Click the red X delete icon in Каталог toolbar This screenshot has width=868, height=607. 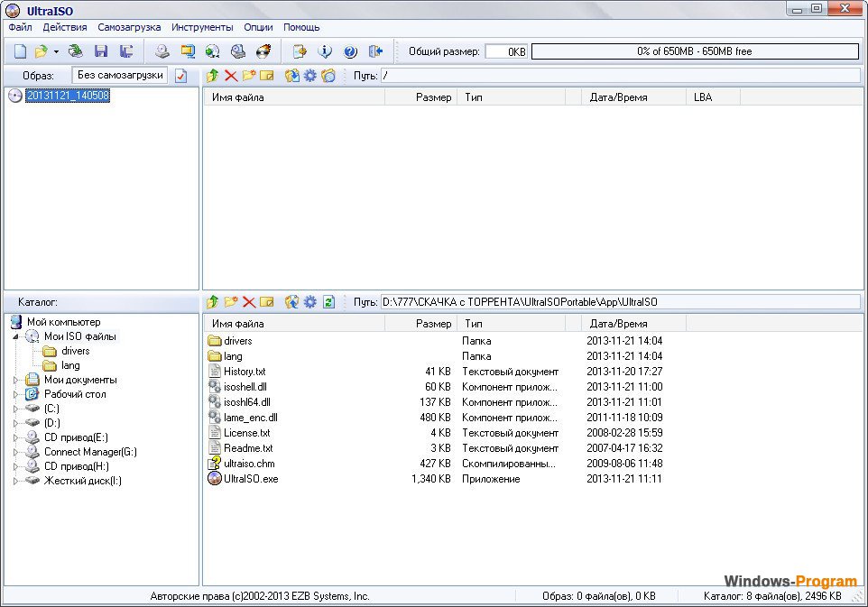point(249,302)
